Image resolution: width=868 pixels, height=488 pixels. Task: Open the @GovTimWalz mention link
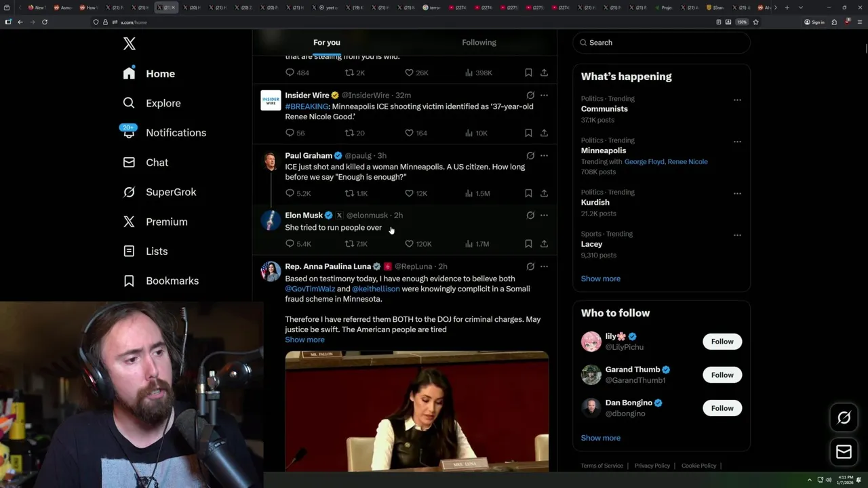pyautogui.click(x=310, y=289)
